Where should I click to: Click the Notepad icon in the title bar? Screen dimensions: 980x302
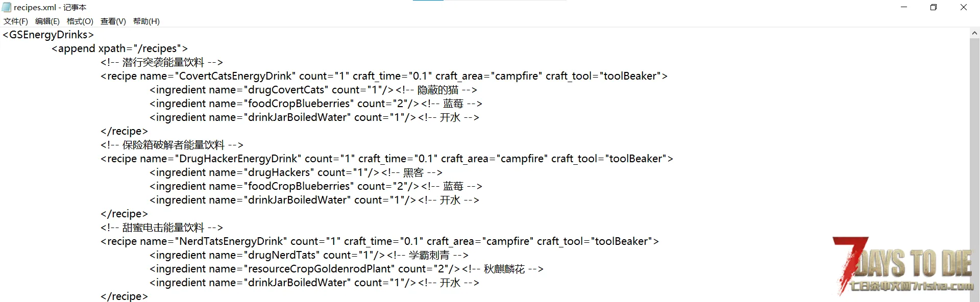[7, 7]
